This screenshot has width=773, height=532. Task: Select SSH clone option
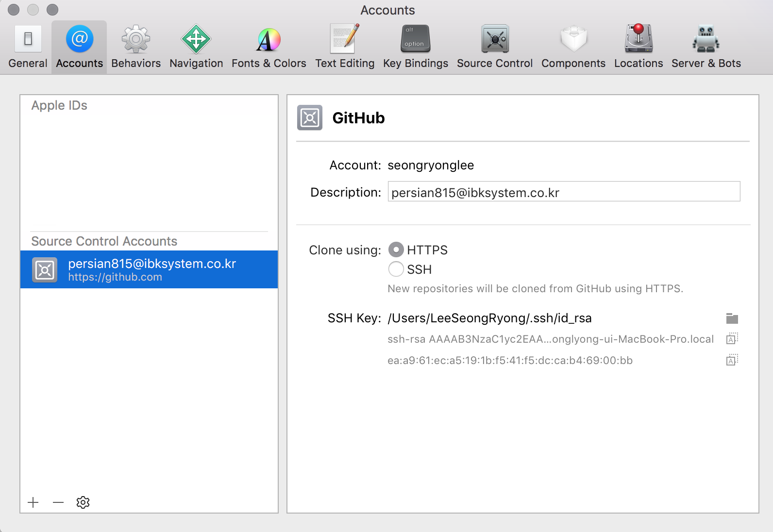pyautogui.click(x=396, y=269)
